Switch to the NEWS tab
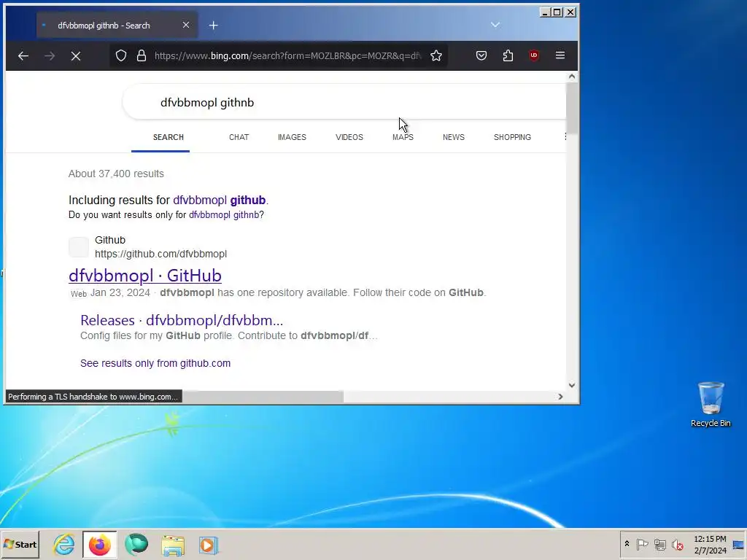 (454, 137)
